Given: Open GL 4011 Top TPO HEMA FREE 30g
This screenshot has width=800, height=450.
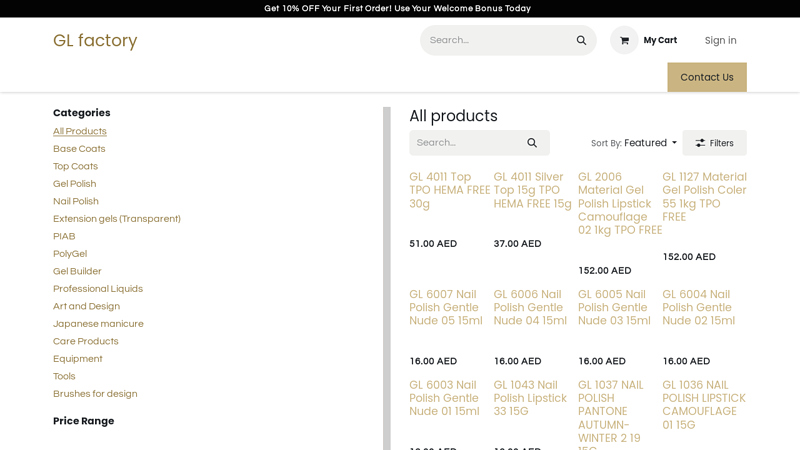Looking at the screenshot, I should pyautogui.click(x=449, y=190).
